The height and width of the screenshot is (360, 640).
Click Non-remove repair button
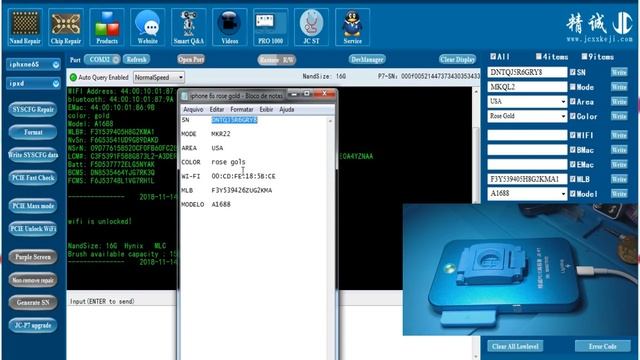tap(33, 280)
